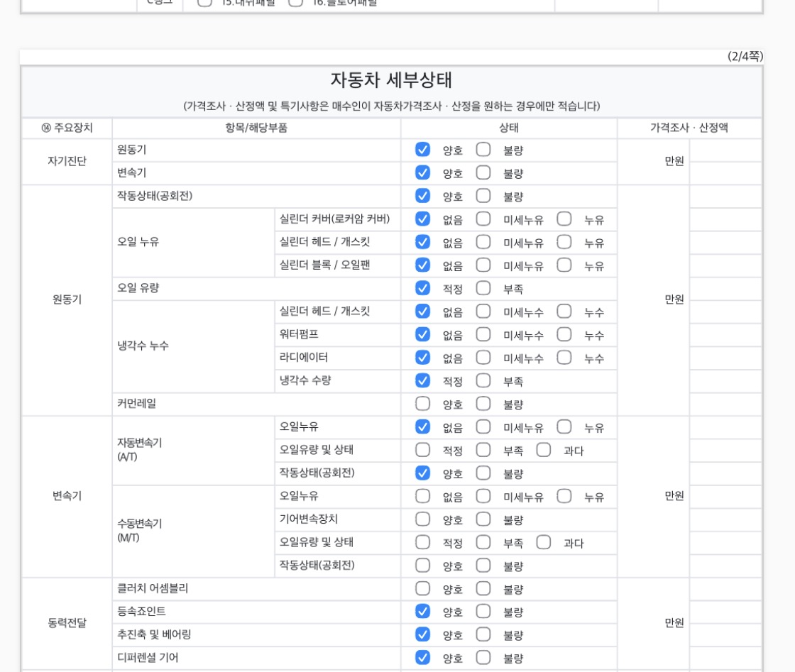This screenshot has height=672, width=795.
Task: Mark 불량 for 등속조인트
Action: point(483,611)
